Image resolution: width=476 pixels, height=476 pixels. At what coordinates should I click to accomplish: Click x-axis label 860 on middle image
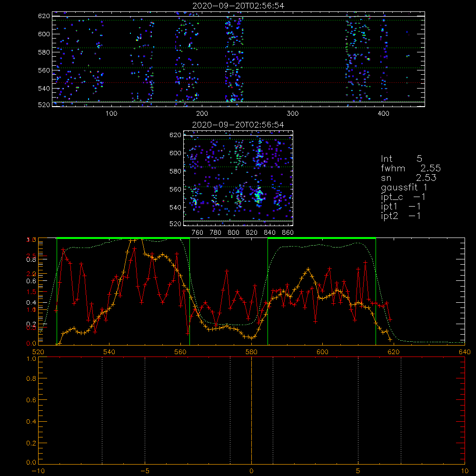(x=288, y=233)
